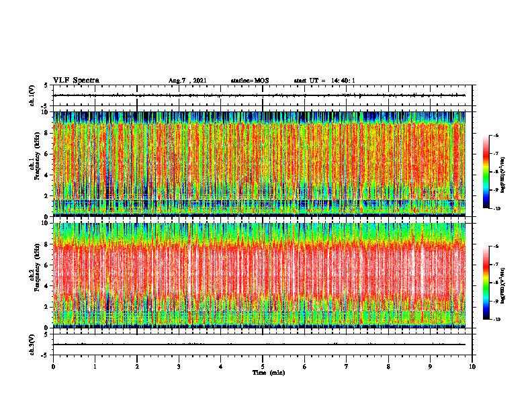This screenshot has height=411, width=532.
Task: Click the 7 tick label on Time axis
Action: click(347, 367)
